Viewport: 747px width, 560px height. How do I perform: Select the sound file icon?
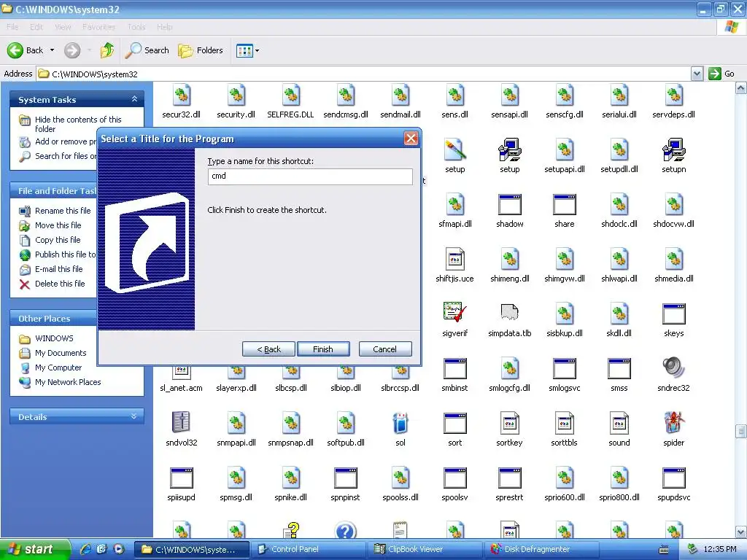[x=619, y=422]
